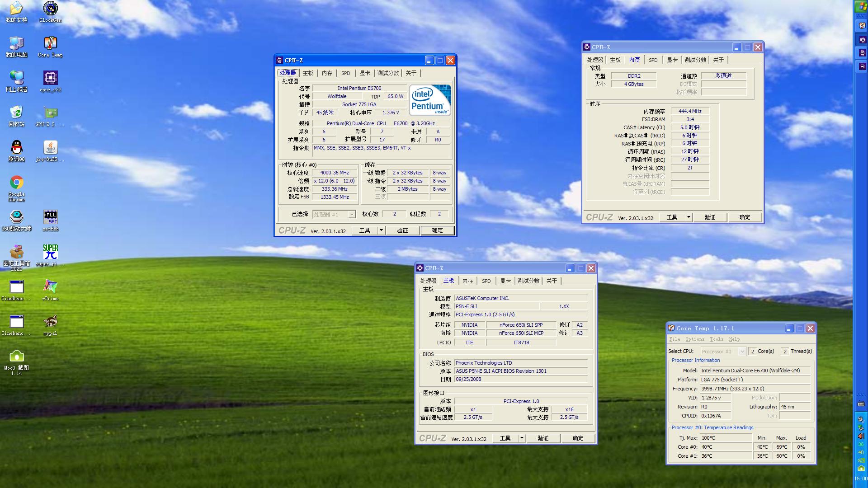Click the Core Temp taskbar button
The image size is (868, 488).
tap(862, 26)
